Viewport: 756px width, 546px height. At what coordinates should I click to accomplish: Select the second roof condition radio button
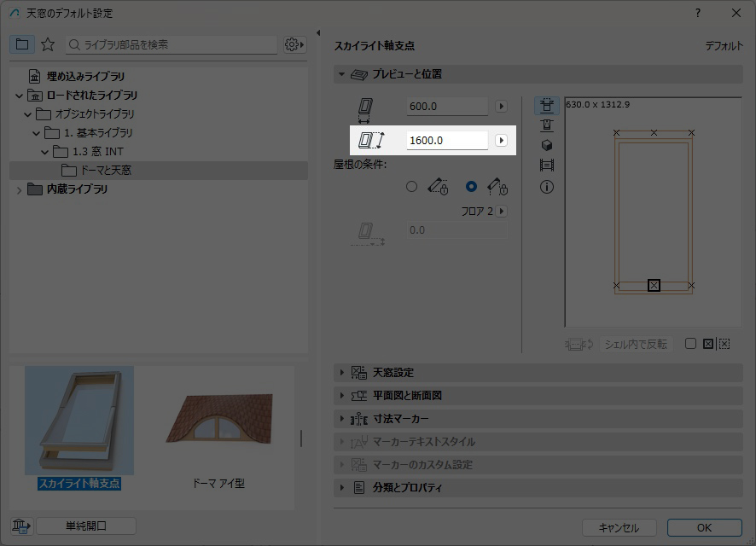tap(471, 186)
